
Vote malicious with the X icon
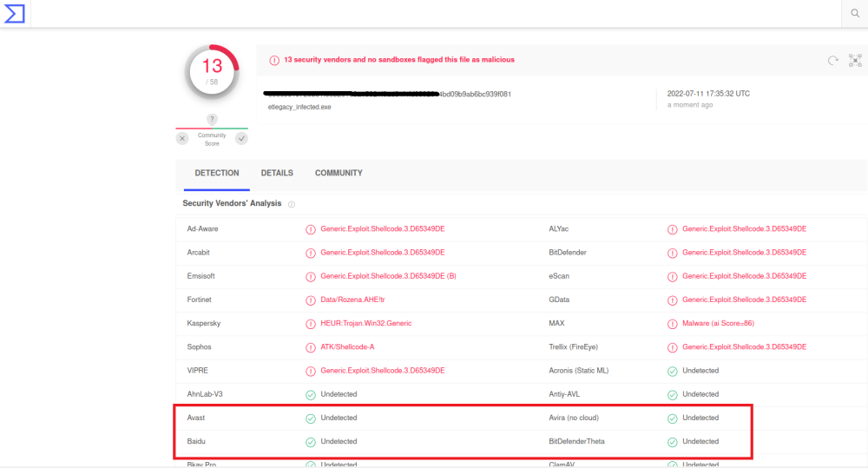(x=182, y=138)
